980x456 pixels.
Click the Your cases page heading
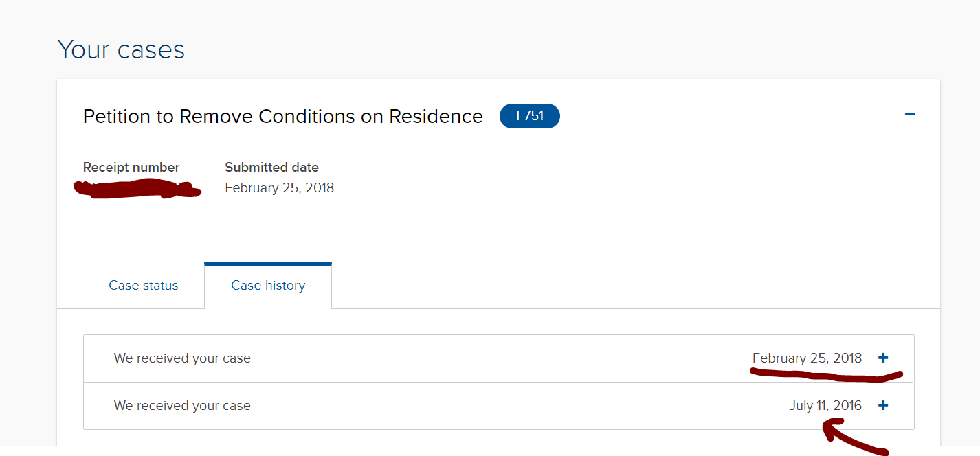click(x=121, y=50)
